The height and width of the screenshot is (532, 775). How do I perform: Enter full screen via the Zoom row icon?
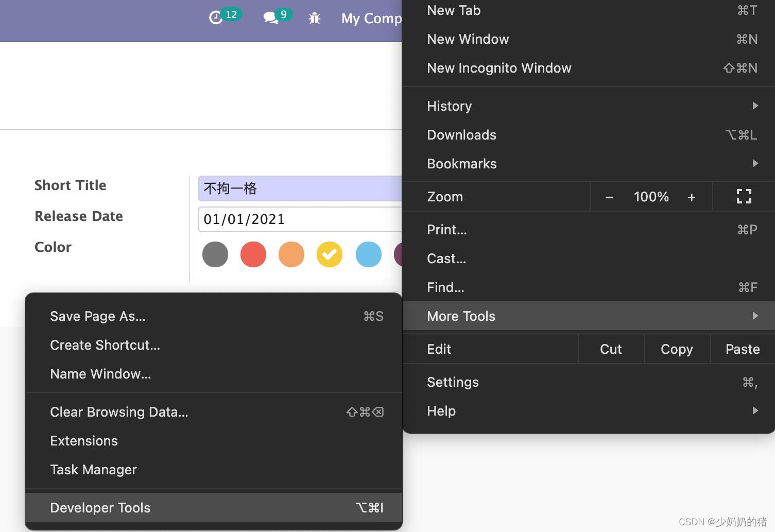(743, 196)
